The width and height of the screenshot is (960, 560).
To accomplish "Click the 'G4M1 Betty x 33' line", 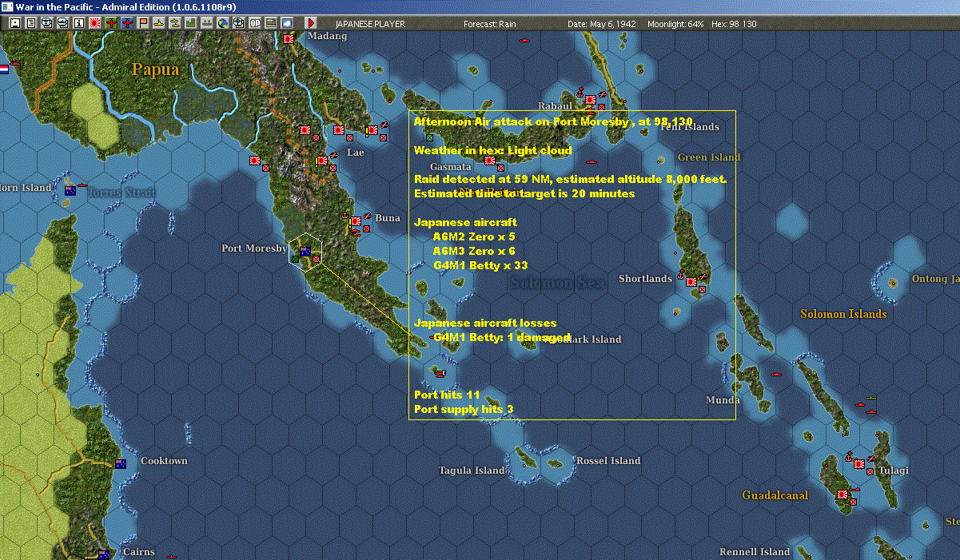I will pyautogui.click(x=480, y=265).
